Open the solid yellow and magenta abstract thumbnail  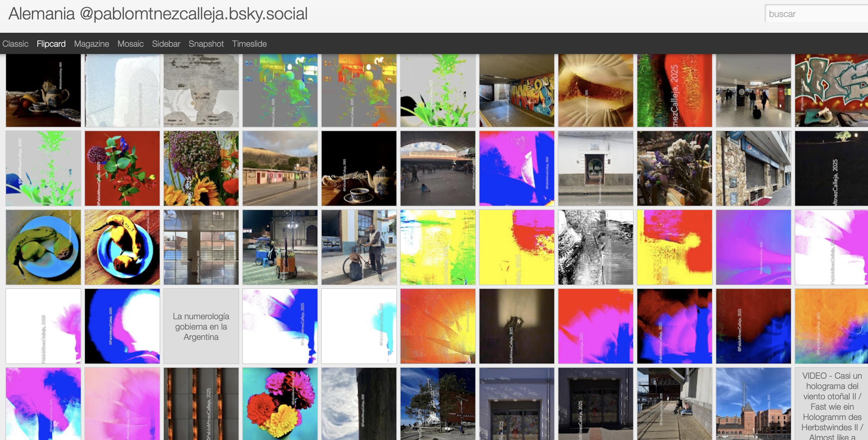(x=517, y=247)
